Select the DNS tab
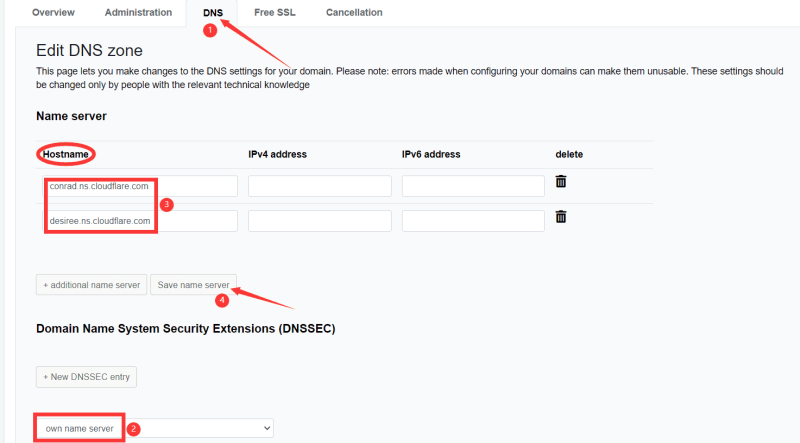 (212, 12)
